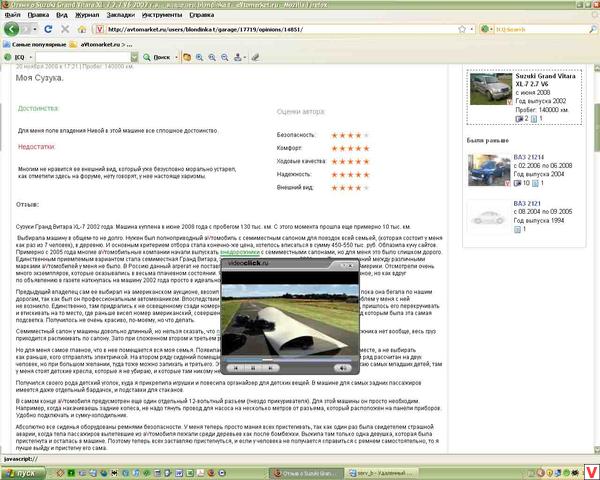Open the blue ВАЗ 21214 thumbnail photo
The height and width of the screenshot is (480, 600).
pos(489,170)
